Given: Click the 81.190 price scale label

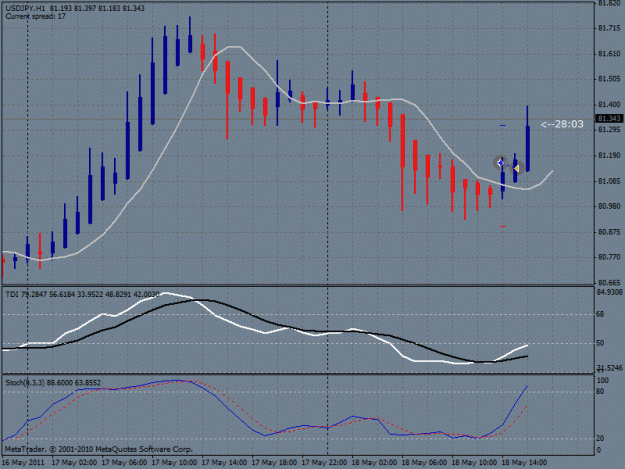Looking at the screenshot, I should pyautogui.click(x=609, y=155).
